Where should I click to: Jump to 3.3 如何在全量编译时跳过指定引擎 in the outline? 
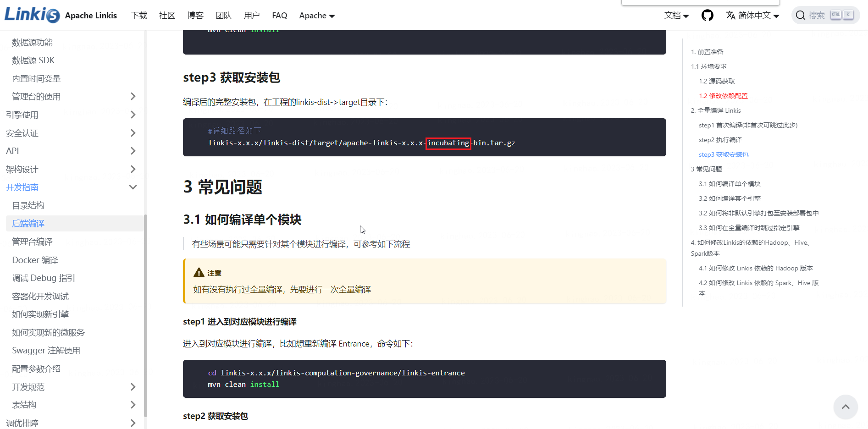tap(749, 228)
